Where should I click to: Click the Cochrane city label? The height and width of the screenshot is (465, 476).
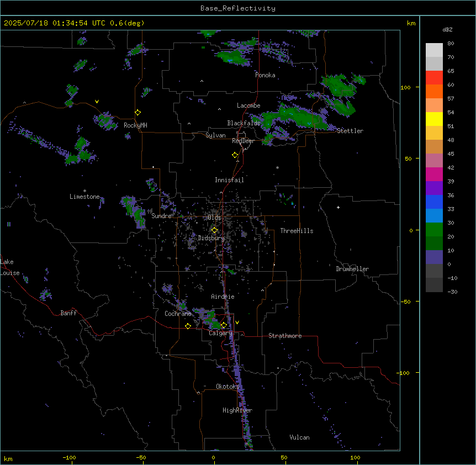(x=178, y=314)
